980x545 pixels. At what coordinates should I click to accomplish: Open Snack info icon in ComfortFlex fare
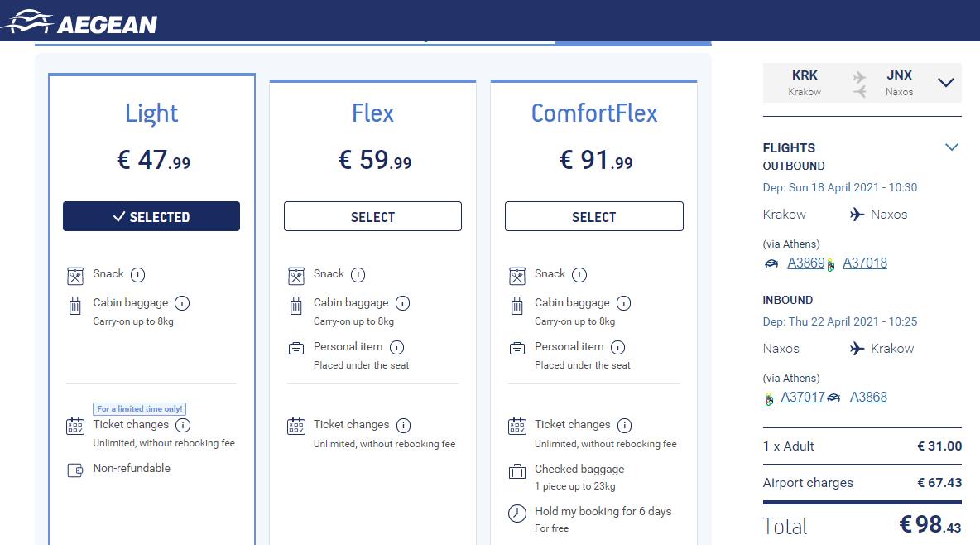pos(579,275)
